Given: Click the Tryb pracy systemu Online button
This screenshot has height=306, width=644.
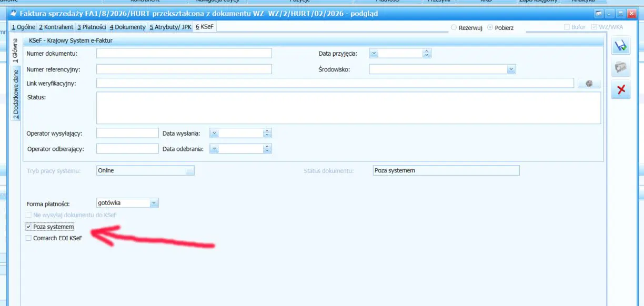Looking at the screenshot, I should pos(189,170).
